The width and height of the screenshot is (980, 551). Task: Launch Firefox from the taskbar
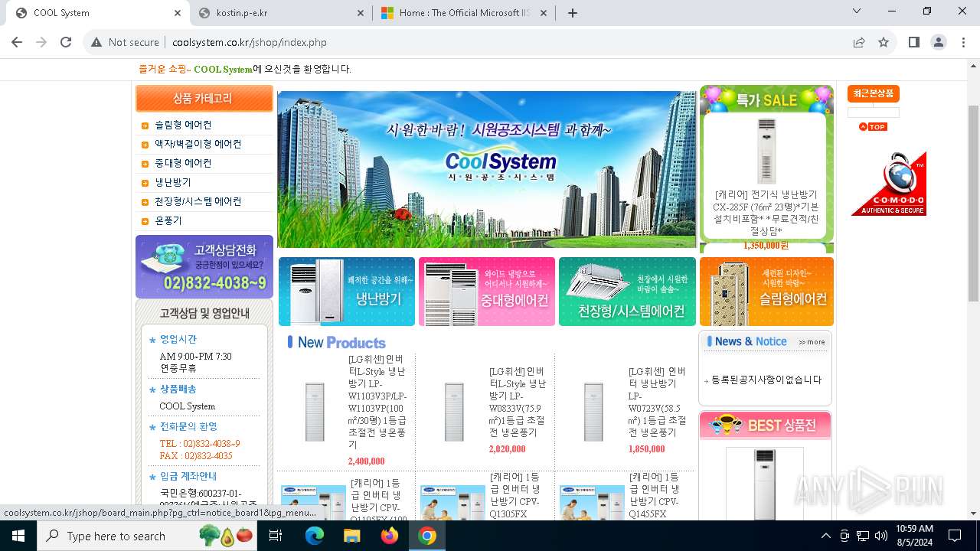[x=390, y=536]
